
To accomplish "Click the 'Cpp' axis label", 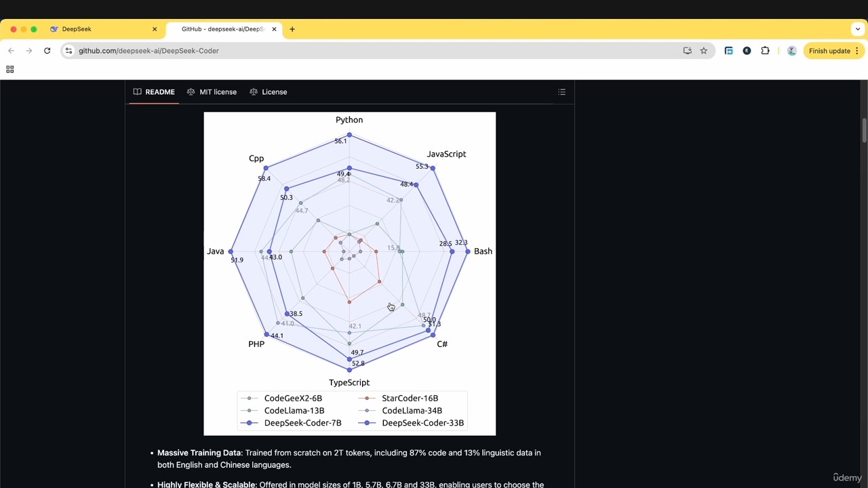I will coord(256,159).
